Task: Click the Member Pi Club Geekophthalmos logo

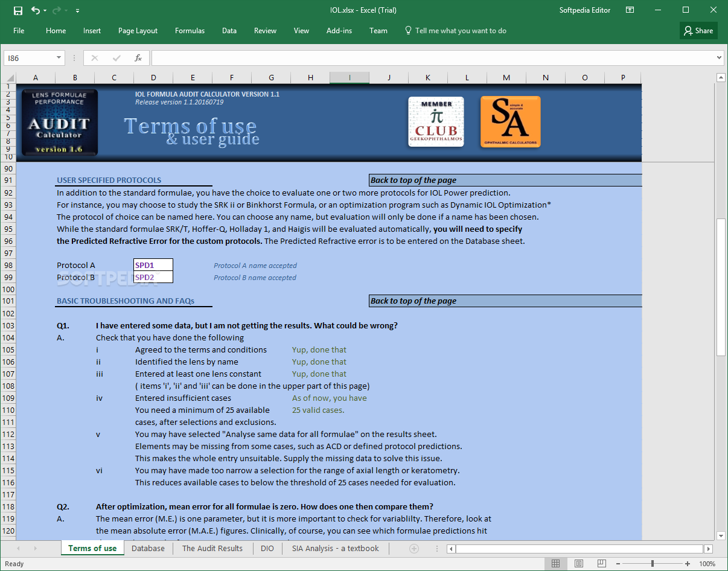Action: tap(436, 122)
